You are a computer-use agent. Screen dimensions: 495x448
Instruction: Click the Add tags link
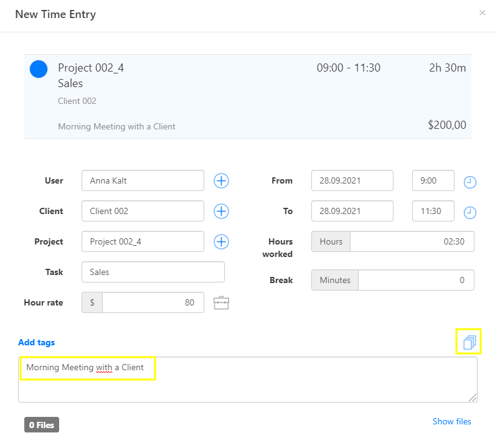[x=37, y=342]
